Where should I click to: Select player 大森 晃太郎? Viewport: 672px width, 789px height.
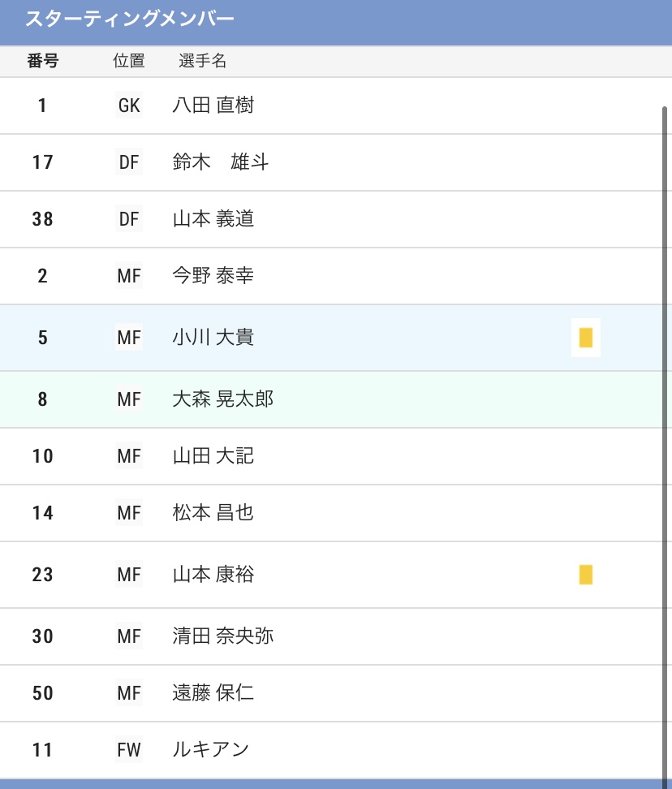(223, 399)
